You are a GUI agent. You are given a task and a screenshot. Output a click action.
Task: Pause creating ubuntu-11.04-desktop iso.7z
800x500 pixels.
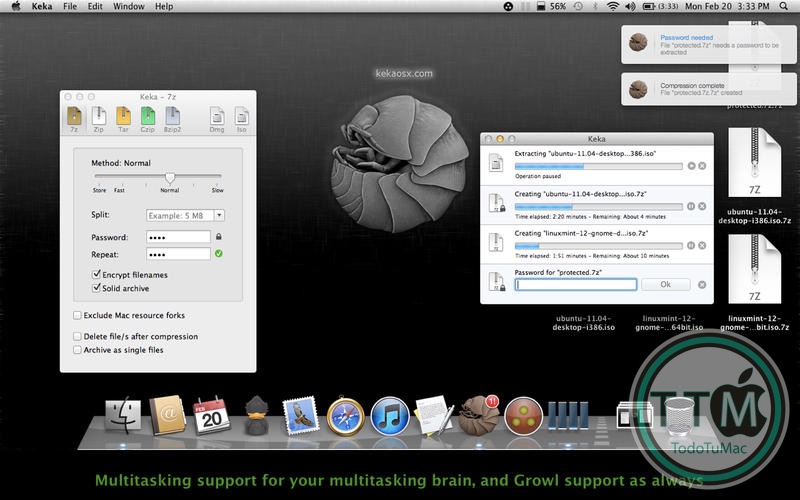point(691,206)
